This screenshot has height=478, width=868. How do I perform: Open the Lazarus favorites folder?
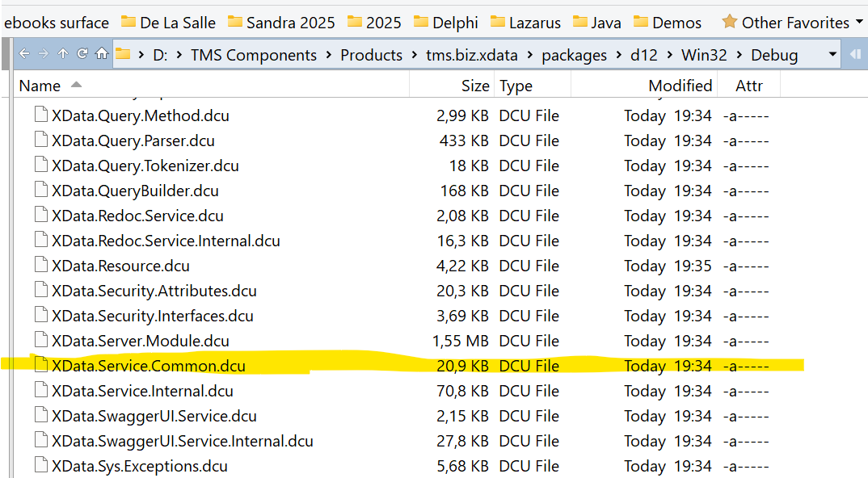[x=525, y=22]
